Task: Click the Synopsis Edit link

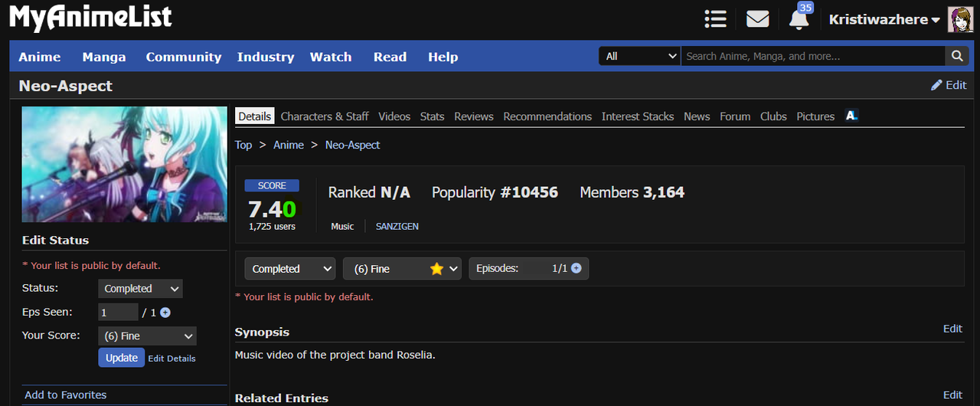Action: coord(952,329)
